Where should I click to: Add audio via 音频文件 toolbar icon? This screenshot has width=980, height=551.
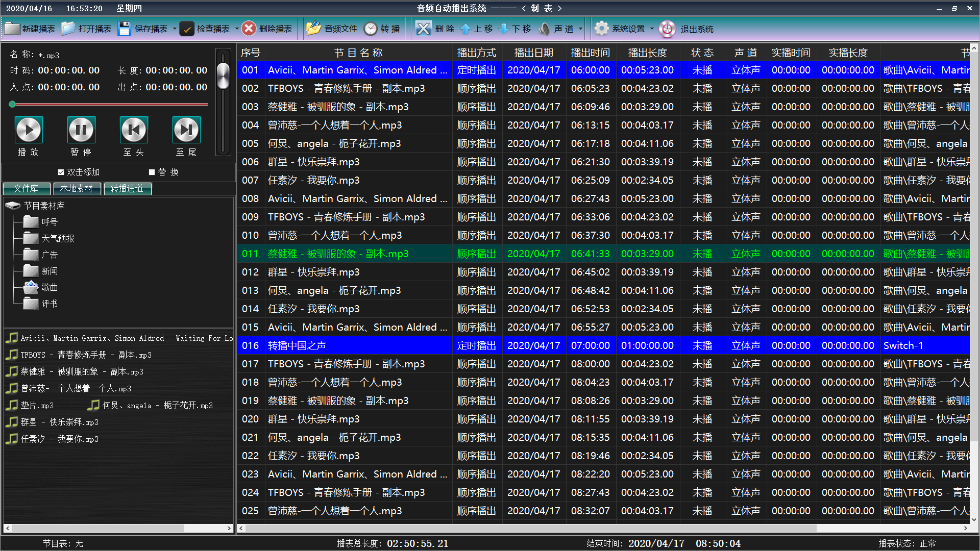click(332, 29)
